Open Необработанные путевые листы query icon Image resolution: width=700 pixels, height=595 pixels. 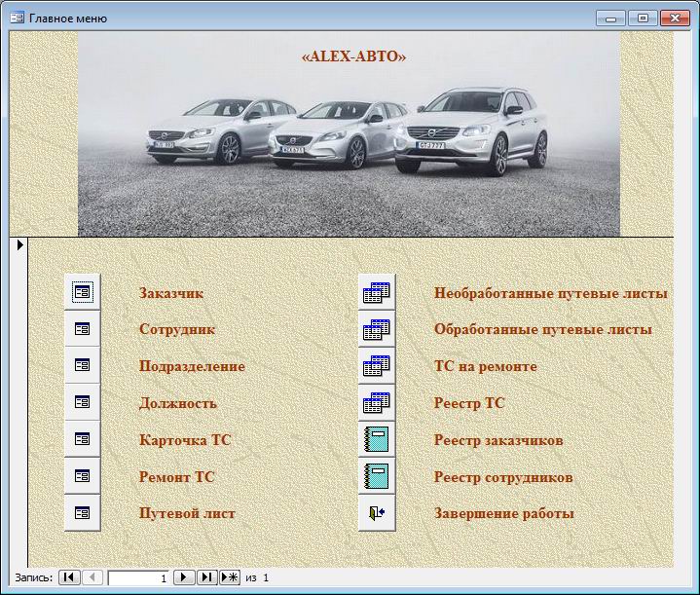pyautogui.click(x=377, y=292)
